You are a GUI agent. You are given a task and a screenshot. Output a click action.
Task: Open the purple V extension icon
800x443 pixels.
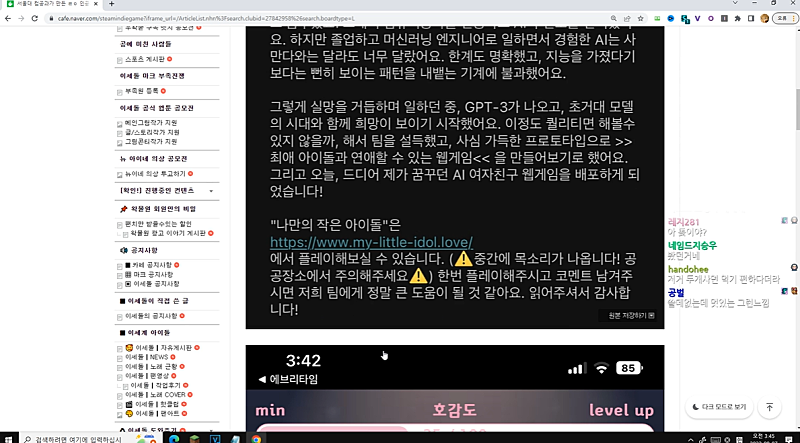(697, 18)
